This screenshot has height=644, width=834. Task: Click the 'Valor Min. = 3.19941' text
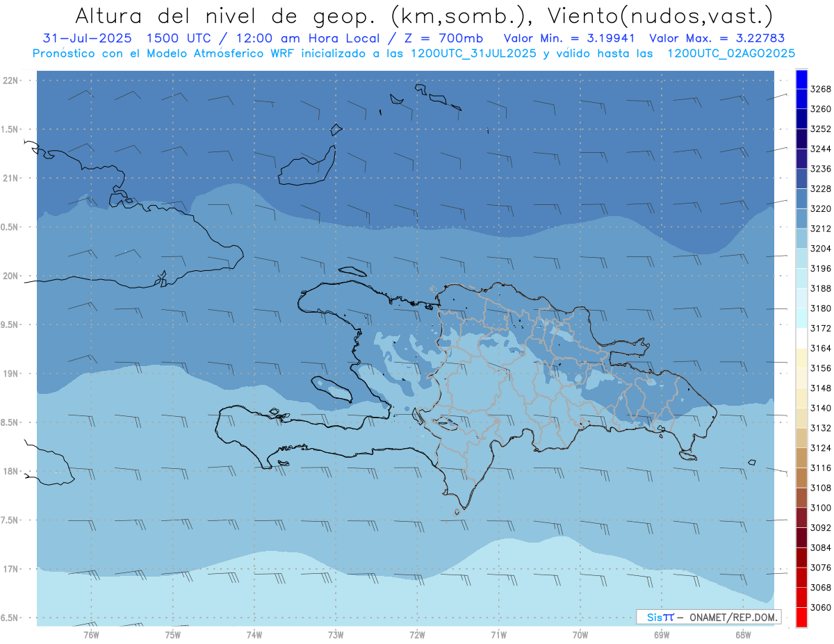coord(569,38)
